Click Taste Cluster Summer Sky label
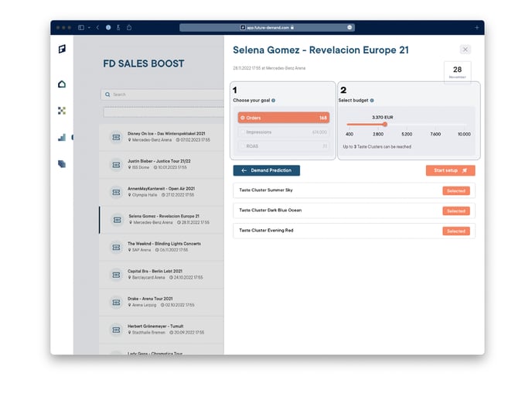This screenshot has height=394, width=532. 266,190
